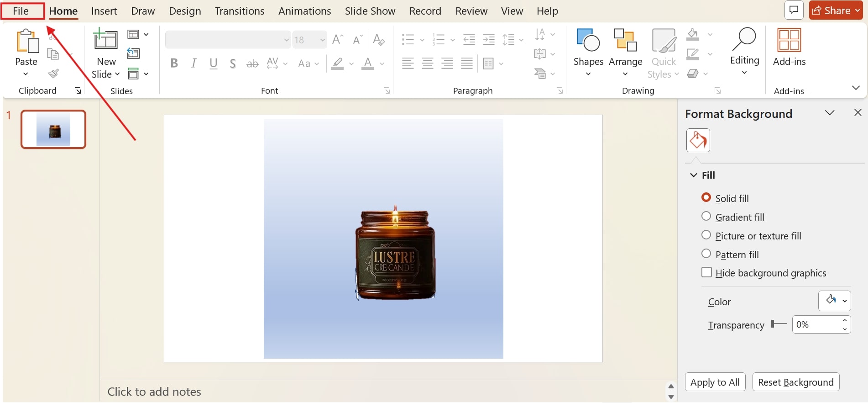This screenshot has width=868, height=403.
Task: Select the Pattern fill option
Action: [x=706, y=254]
